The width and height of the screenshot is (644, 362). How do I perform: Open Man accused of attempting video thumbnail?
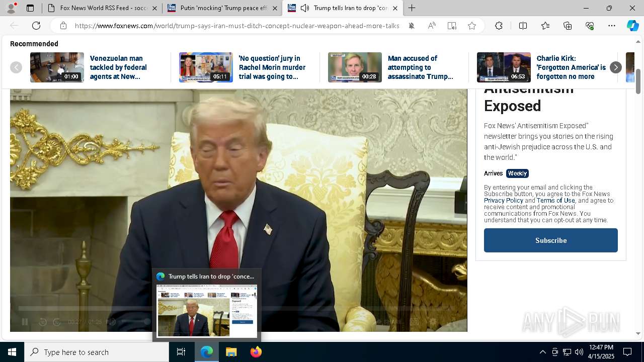coord(355,67)
